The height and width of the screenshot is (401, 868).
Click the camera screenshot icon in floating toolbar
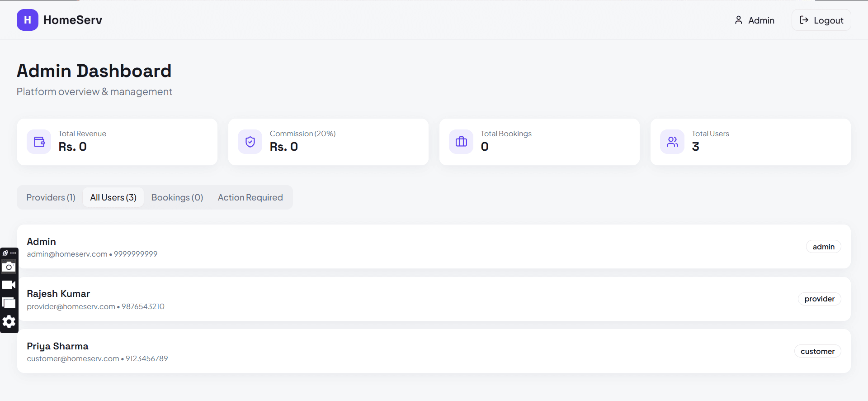[9, 267]
